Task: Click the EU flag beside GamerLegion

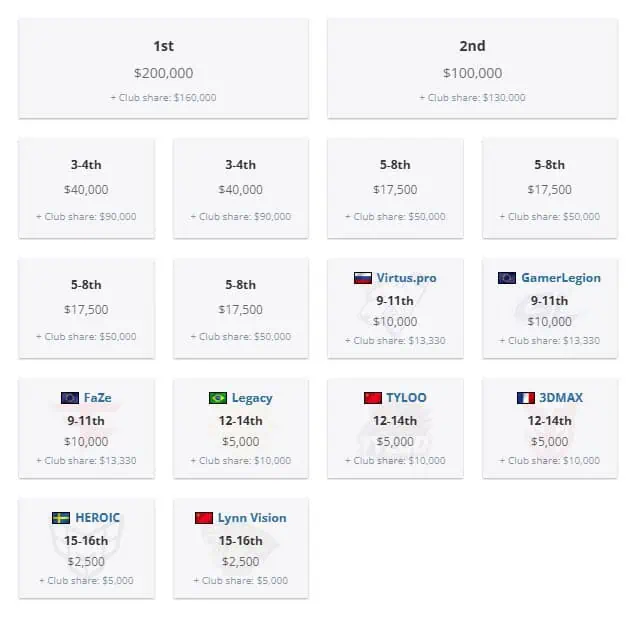Action: click(507, 278)
